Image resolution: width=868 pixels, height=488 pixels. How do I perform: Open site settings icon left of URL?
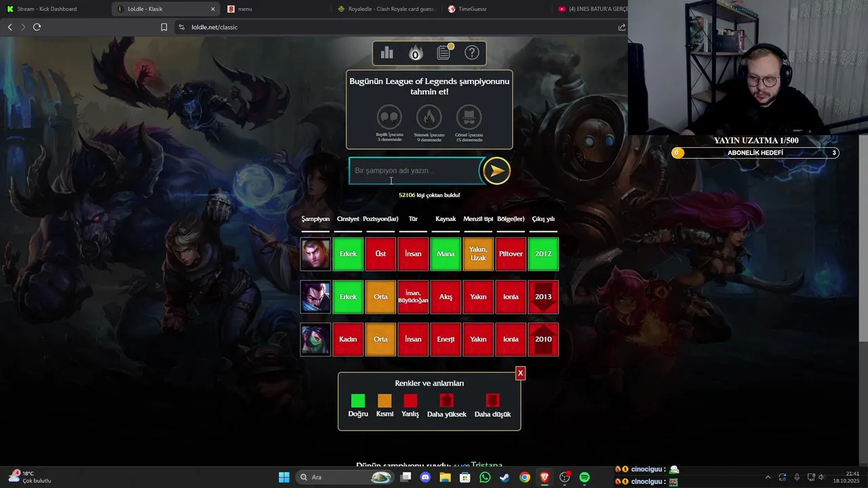[x=181, y=27]
